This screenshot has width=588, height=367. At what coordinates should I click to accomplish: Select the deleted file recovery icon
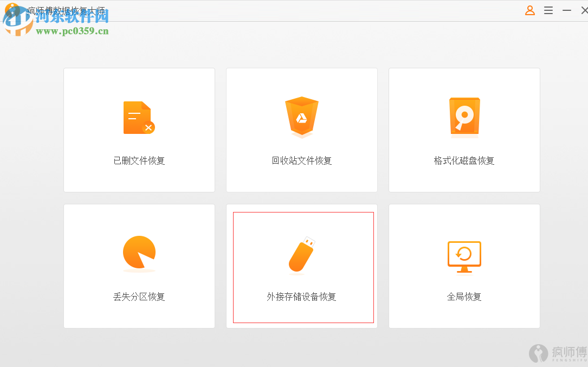(x=139, y=117)
